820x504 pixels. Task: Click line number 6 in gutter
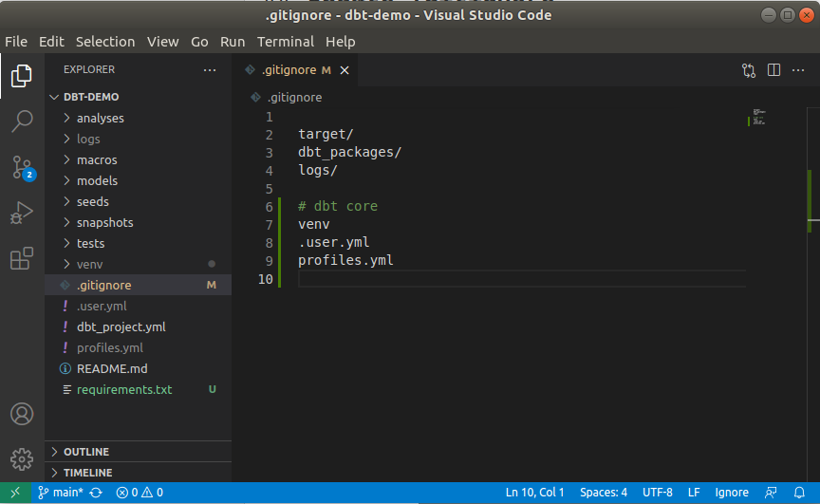269,207
